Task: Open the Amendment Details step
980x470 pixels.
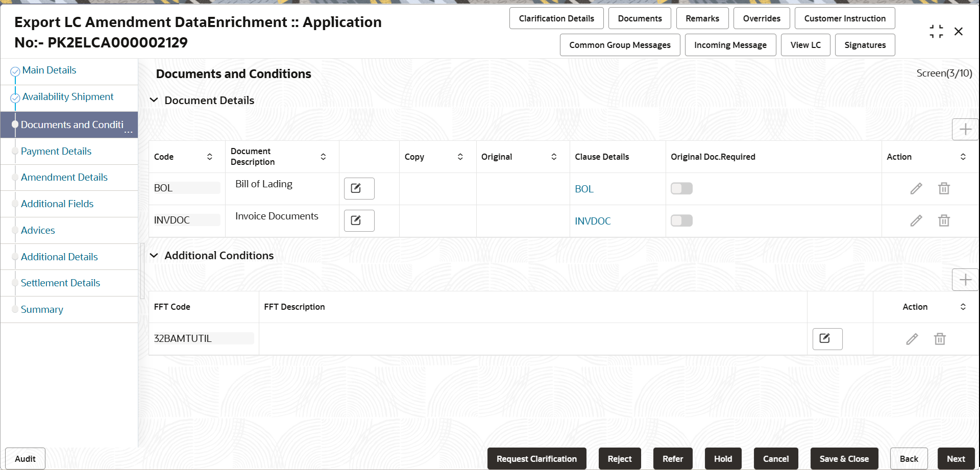Action: [x=64, y=177]
